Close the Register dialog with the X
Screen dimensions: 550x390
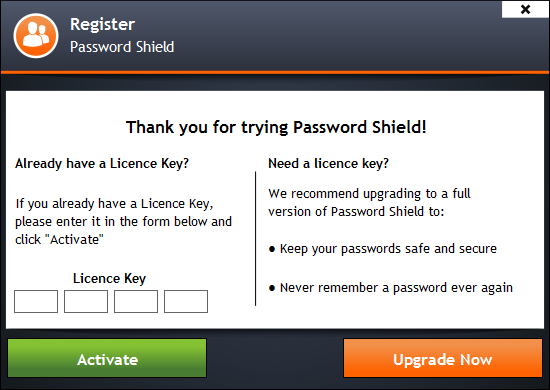[x=525, y=9]
